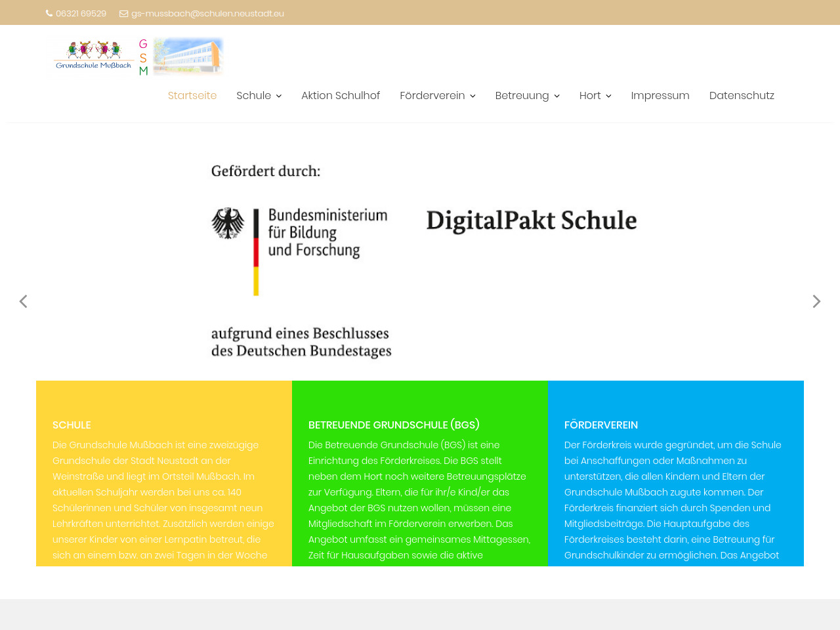Expand the Schule dropdown menu
Viewport: 840px width, 630px height.
tap(259, 96)
